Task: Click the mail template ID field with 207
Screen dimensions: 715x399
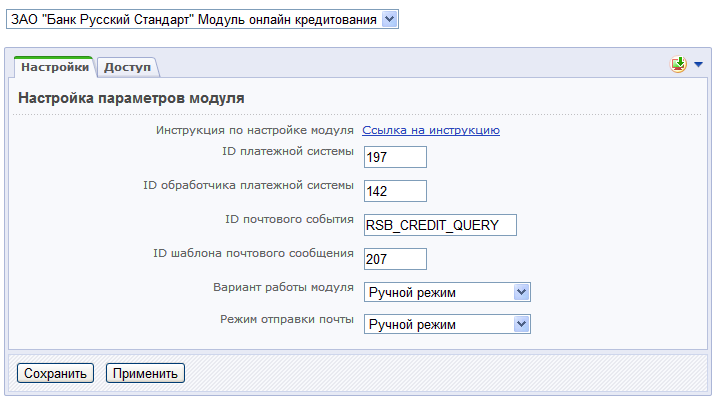Action: [395, 259]
